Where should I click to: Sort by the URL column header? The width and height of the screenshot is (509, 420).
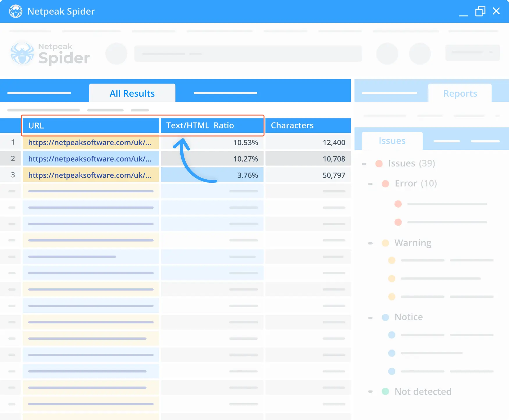[x=91, y=125]
